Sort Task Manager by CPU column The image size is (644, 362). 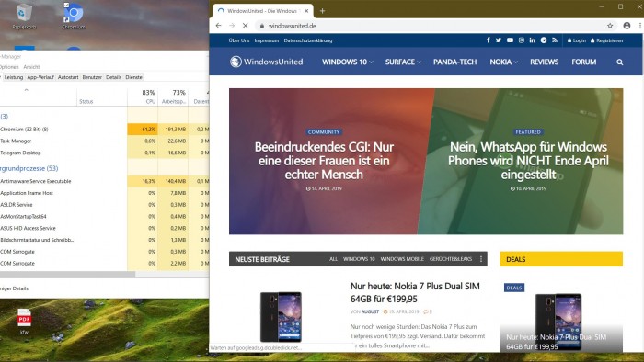(x=143, y=96)
